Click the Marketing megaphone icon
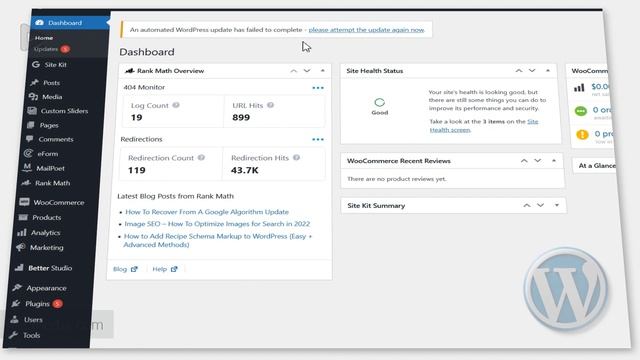640x360 pixels. 20,247
